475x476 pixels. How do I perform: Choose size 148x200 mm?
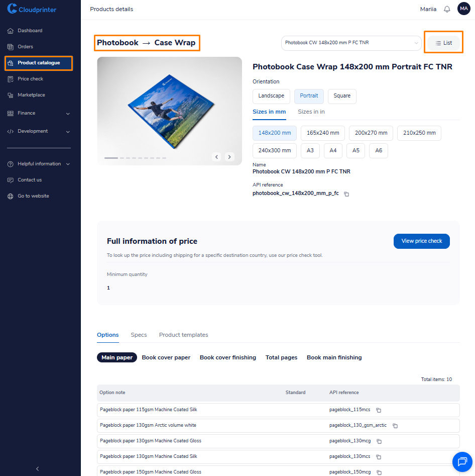point(275,133)
